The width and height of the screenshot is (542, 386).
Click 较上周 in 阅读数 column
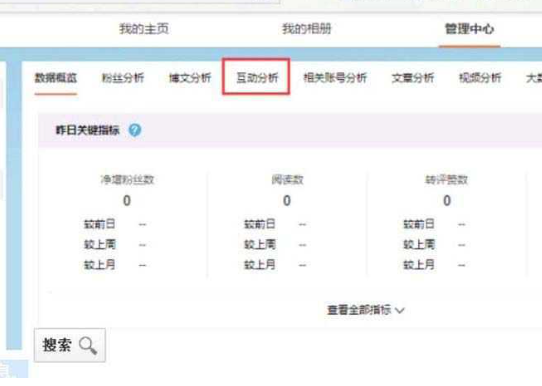260,245
